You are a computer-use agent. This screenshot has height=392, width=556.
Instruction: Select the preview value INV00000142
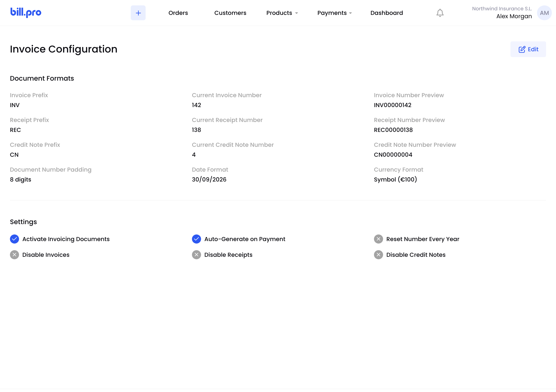[393, 105]
